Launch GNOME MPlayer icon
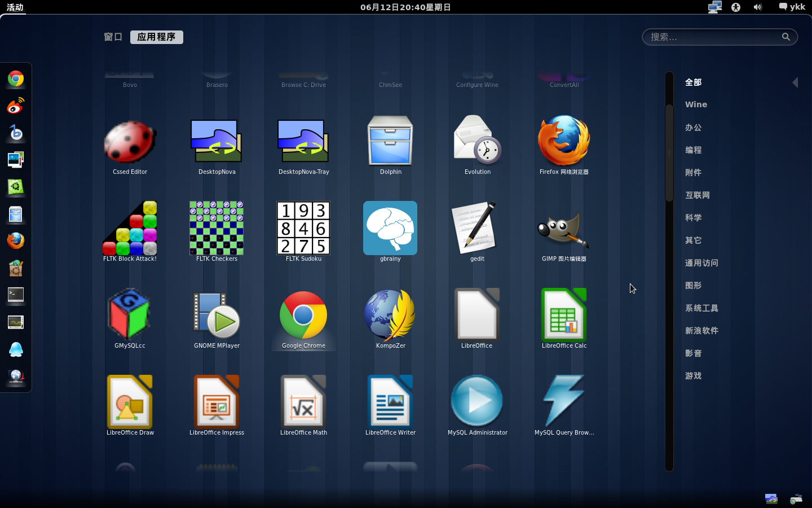This screenshot has width=812, height=508. 217,315
